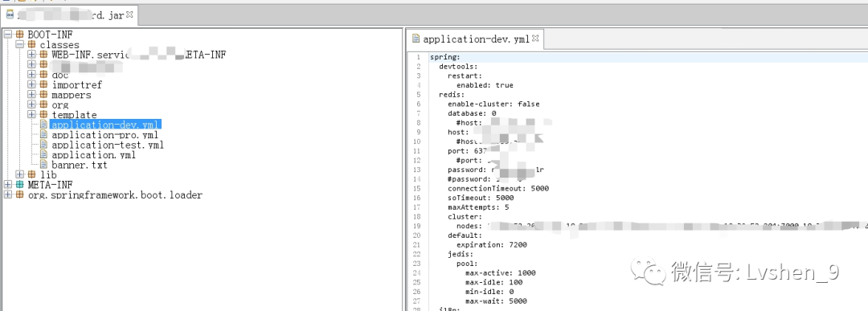The width and height of the screenshot is (868, 311).
Task: Click the importref package icon
Action: tap(43, 84)
